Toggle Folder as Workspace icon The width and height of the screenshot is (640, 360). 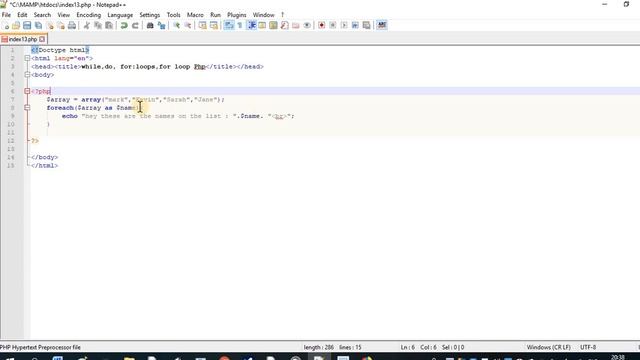(296, 25)
